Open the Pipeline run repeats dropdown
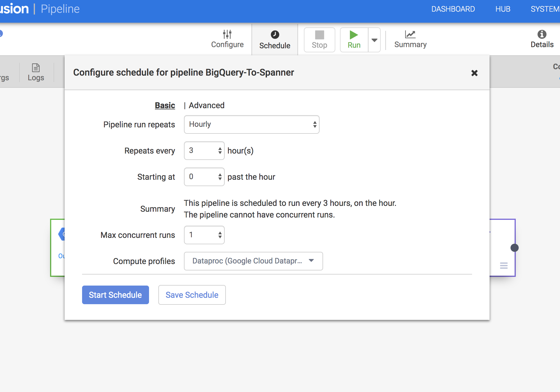Image resolution: width=560 pixels, height=392 pixels. (251, 124)
